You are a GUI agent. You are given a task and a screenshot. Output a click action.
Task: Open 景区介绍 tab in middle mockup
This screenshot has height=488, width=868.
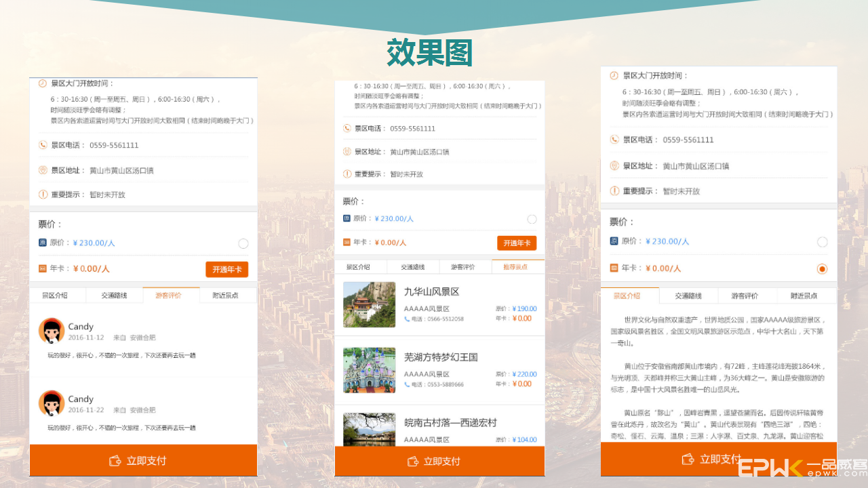361,267
